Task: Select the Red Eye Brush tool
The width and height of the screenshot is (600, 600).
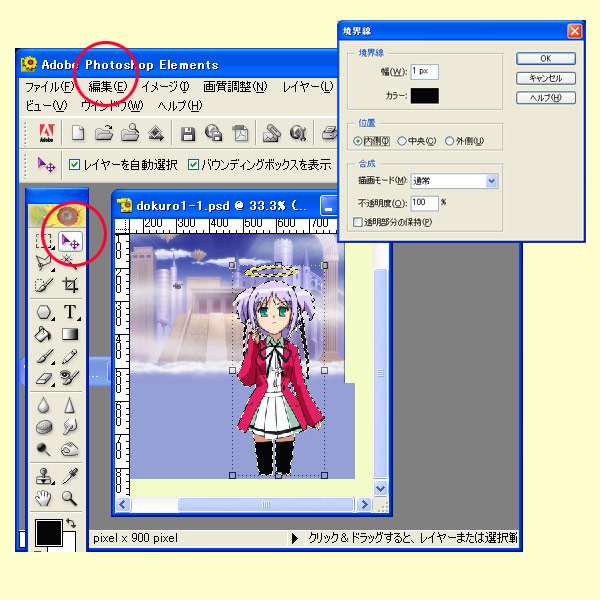Action: coord(70,378)
